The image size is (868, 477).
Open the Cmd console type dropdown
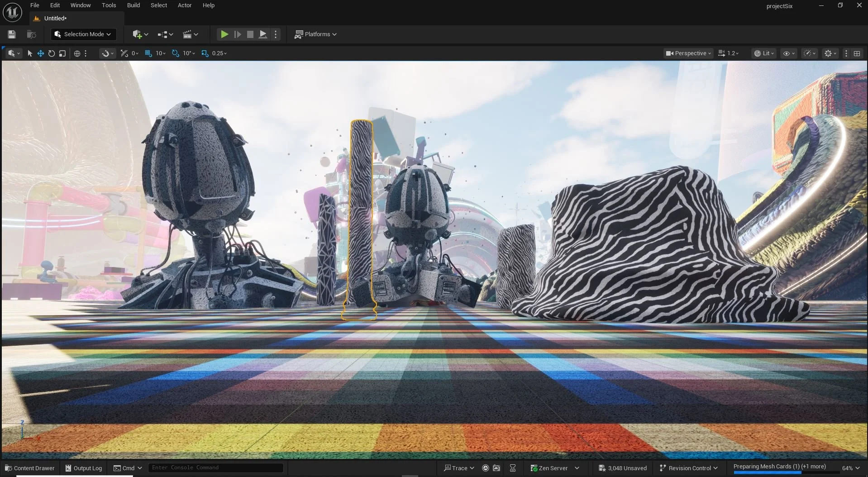point(128,468)
